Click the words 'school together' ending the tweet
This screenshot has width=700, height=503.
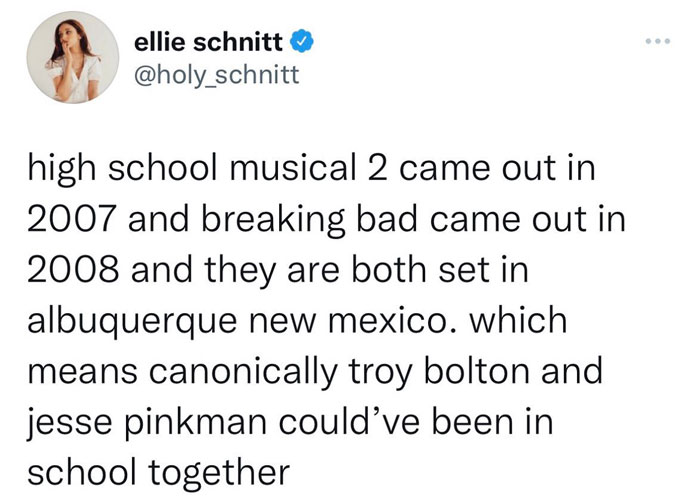tap(159, 474)
